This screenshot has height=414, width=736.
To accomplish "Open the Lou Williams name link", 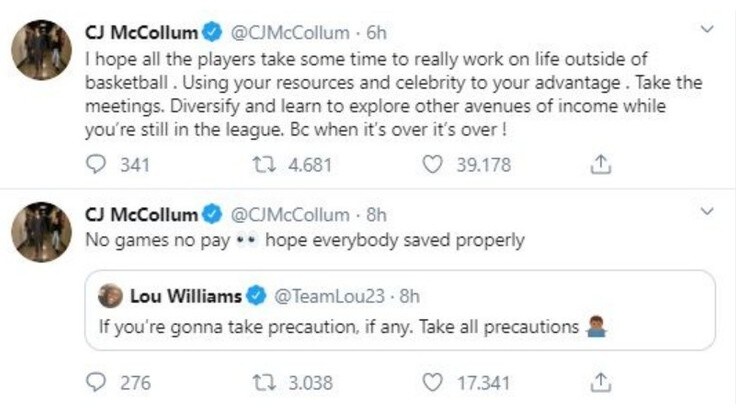I will pyautogui.click(x=186, y=296).
